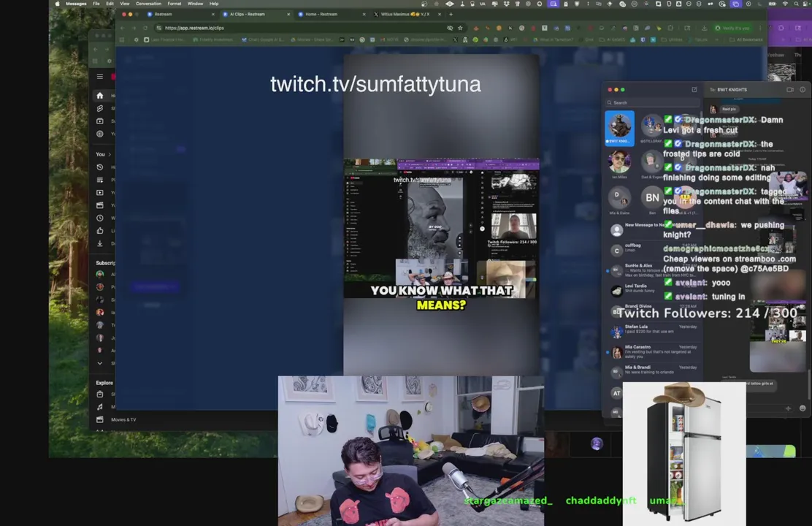Reload the Restream page
Screen dimensions: 812x526
[145, 28]
